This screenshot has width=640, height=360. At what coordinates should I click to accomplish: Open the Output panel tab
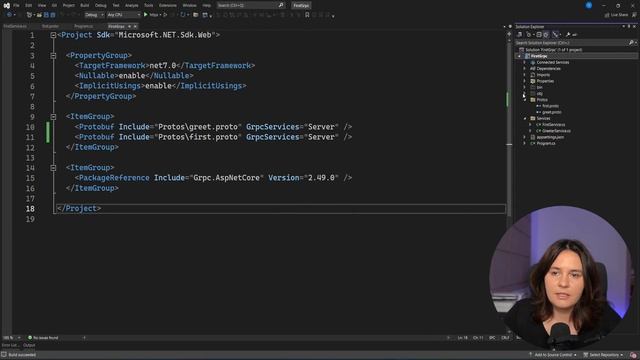(29, 345)
